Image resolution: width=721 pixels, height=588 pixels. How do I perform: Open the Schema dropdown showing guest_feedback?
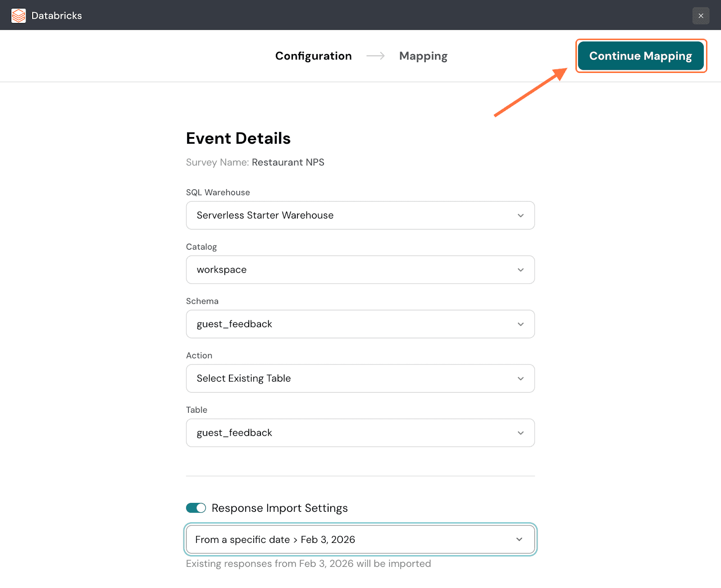[x=351, y=324]
